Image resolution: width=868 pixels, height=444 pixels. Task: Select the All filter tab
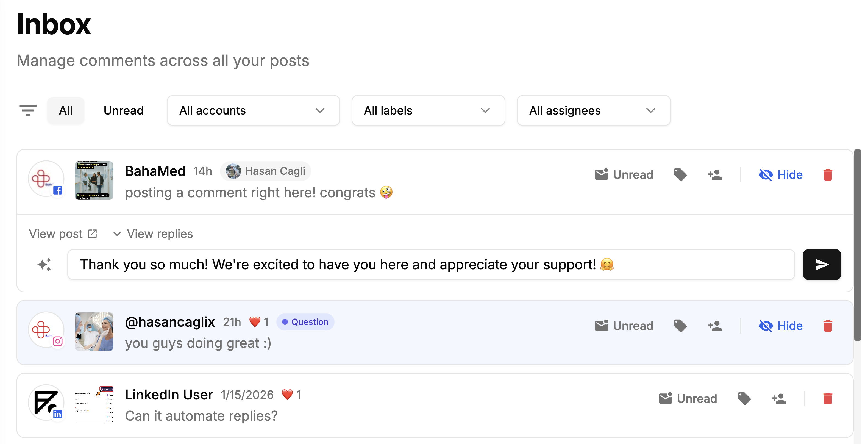click(66, 110)
